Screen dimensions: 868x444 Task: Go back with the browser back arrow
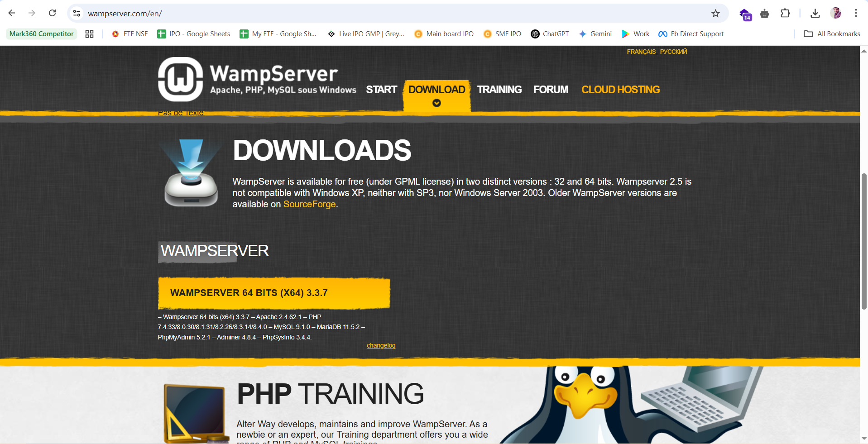(x=12, y=13)
